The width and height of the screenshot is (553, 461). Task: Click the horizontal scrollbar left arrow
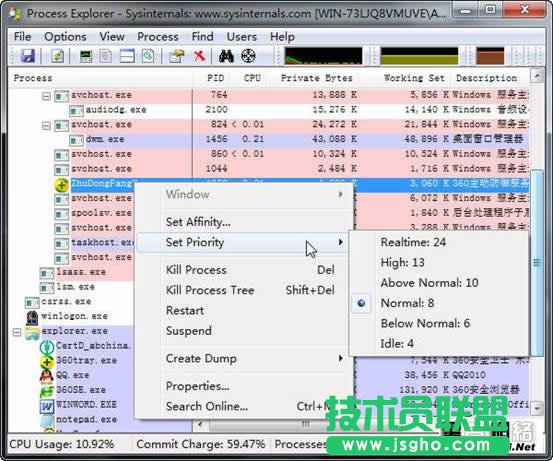200,424
